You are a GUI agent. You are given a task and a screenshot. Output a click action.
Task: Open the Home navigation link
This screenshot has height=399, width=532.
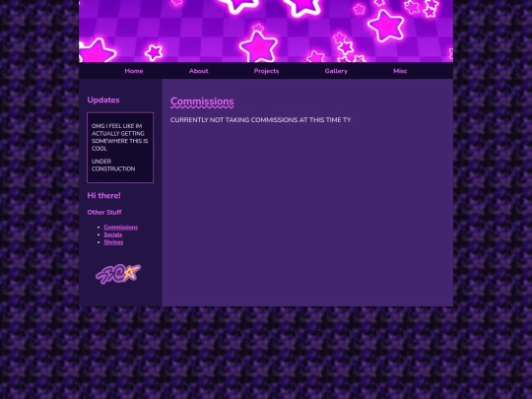[x=134, y=71]
